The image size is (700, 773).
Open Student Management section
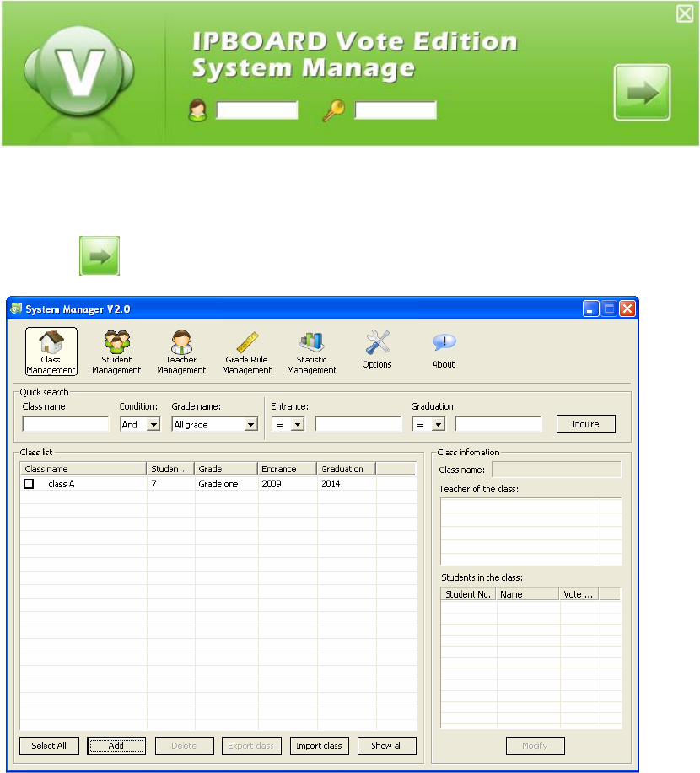pyautogui.click(x=116, y=352)
